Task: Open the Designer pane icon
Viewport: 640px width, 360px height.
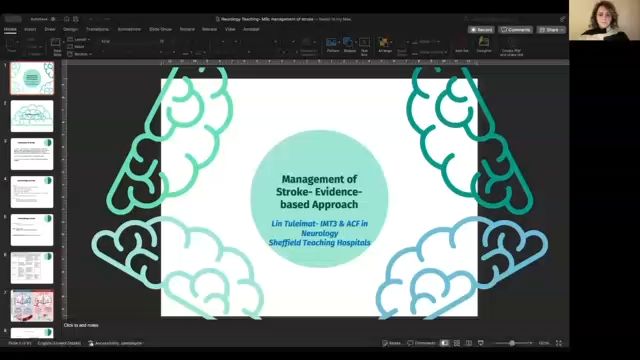Action: click(x=484, y=44)
